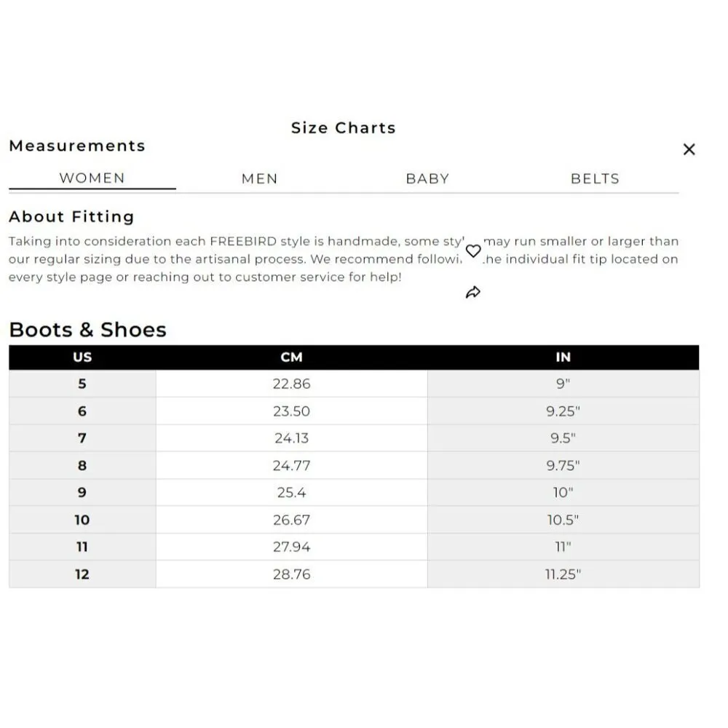The image size is (728, 728).
Task: Click the 23.50 cm value
Action: click(x=291, y=411)
